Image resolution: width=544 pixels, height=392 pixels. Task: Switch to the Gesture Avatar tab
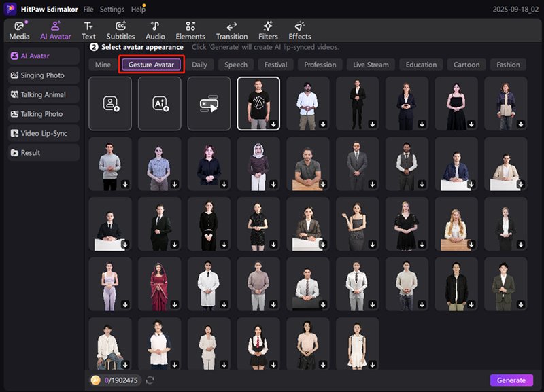(151, 65)
